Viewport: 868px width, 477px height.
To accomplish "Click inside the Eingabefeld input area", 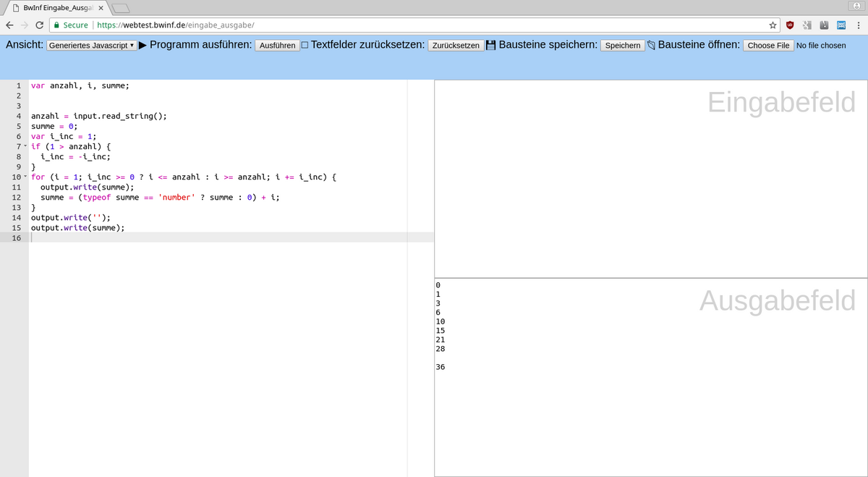I will [650, 178].
